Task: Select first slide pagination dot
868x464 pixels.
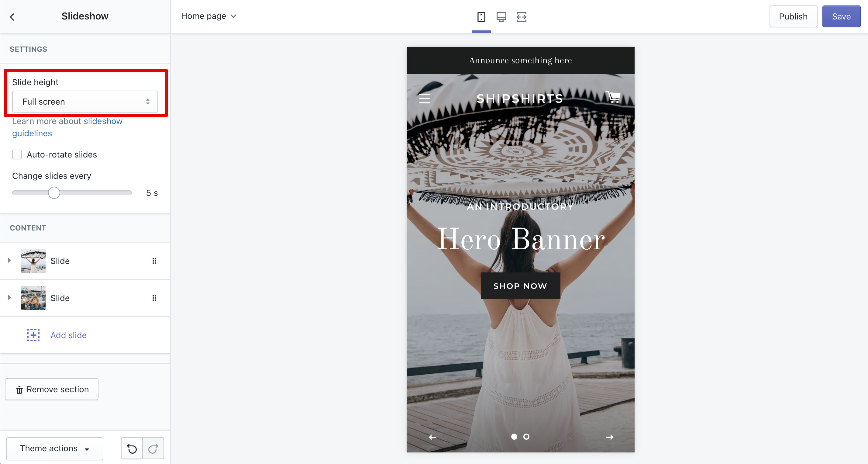Action: tap(514, 436)
